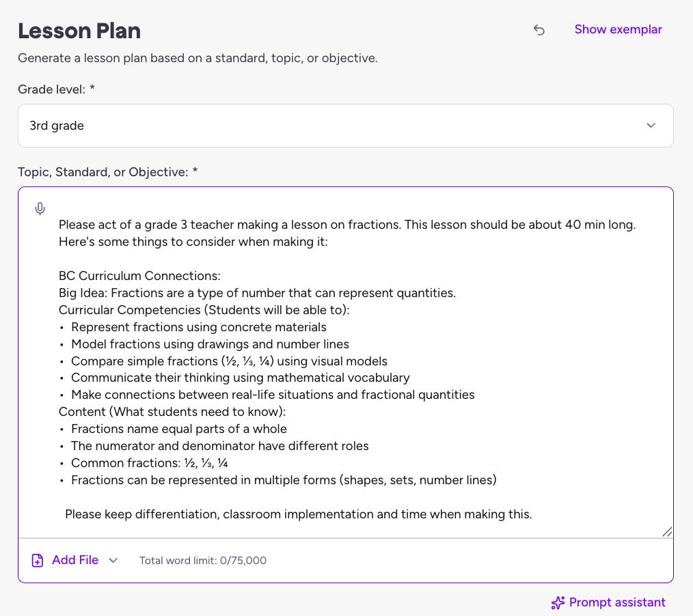
Task: Expand the Add File dropdown chevron
Action: coord(113,561)
